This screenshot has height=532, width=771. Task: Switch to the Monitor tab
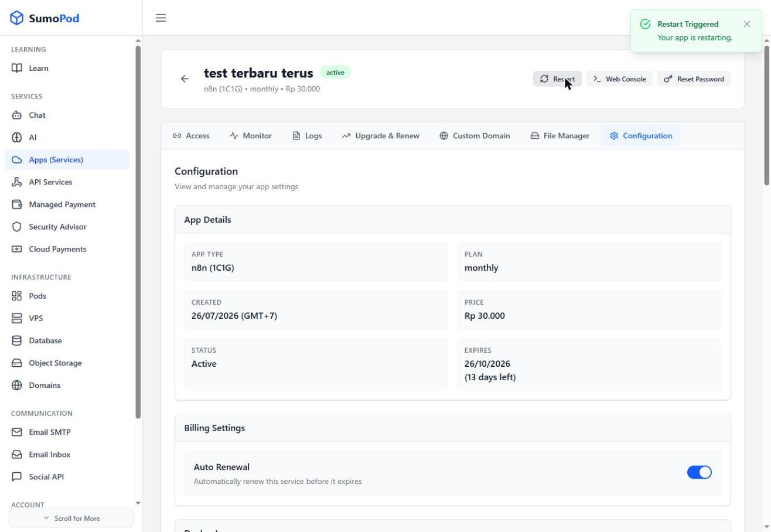tap(250, 135)
